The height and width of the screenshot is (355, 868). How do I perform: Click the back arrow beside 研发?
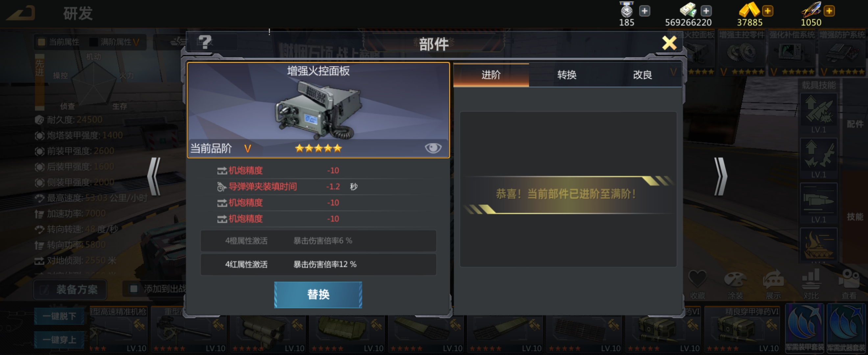click(22, 13)
